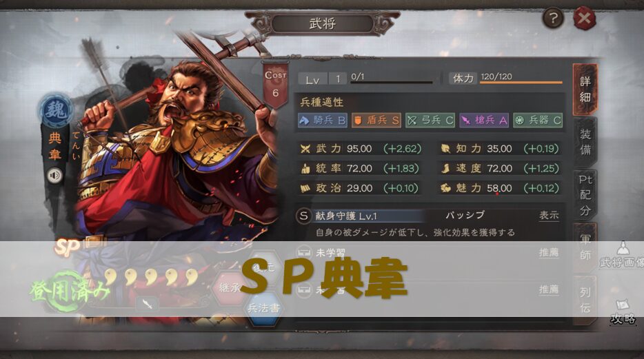Click the sword icon below the stars
644x359 pixels.
[x=148, y=305]
